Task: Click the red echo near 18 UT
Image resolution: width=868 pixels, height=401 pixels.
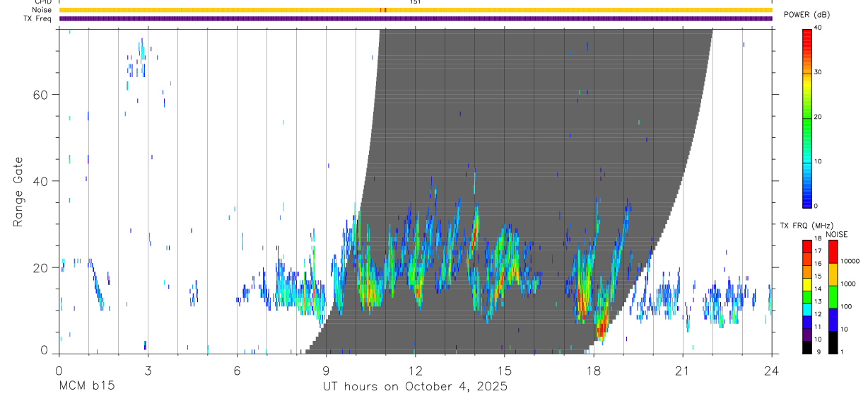Action: pos(601,327)
